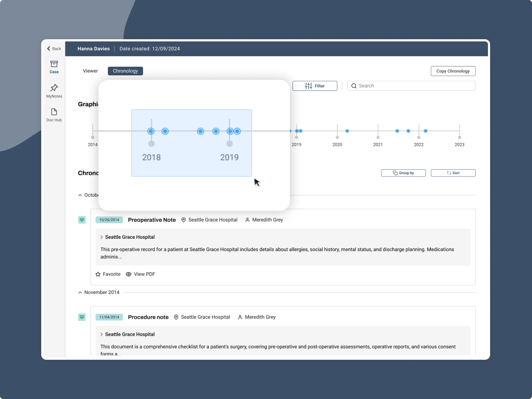Click the search magnifier icon
Viewport: 532px width, 399px height.
[x=354, y=86]
